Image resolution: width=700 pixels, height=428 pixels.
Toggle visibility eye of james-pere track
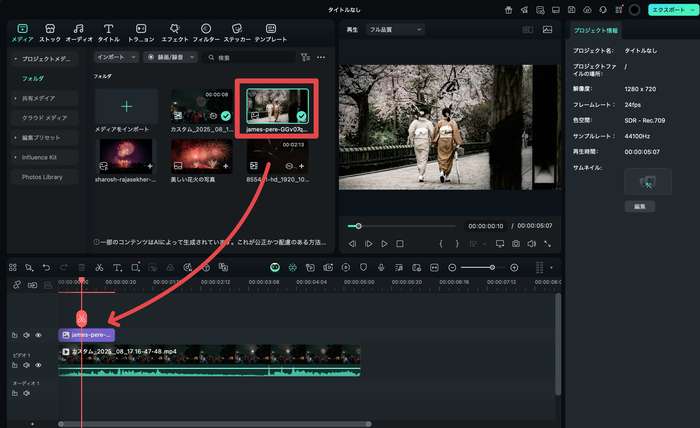38,335
